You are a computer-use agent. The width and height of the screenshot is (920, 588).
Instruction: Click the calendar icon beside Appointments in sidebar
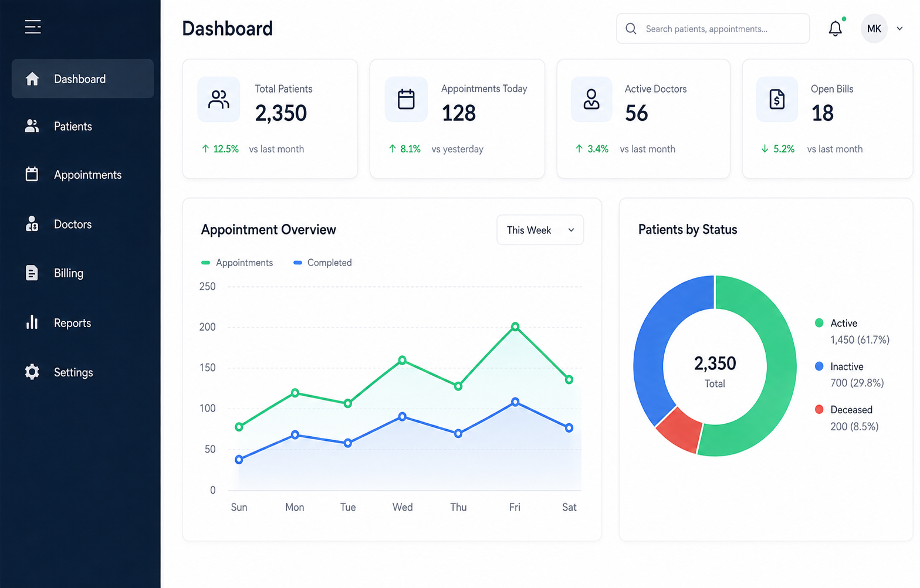click(x=32, y=174)
